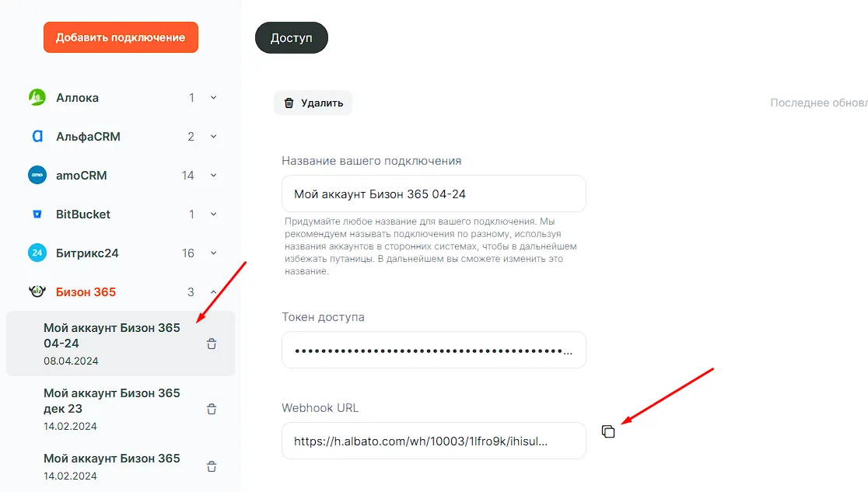Click the BitBucket logo icon
The width and height of the screenshot is (868, 492).
click(x=37, y=215)
